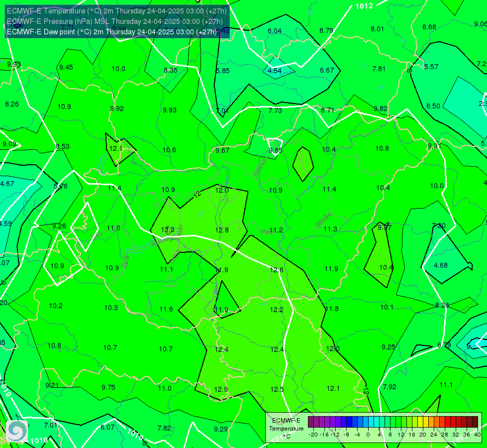Click the 4.68 temperature value
The width and height of the screenshot is (487, 448).
(x=441, y=265)
